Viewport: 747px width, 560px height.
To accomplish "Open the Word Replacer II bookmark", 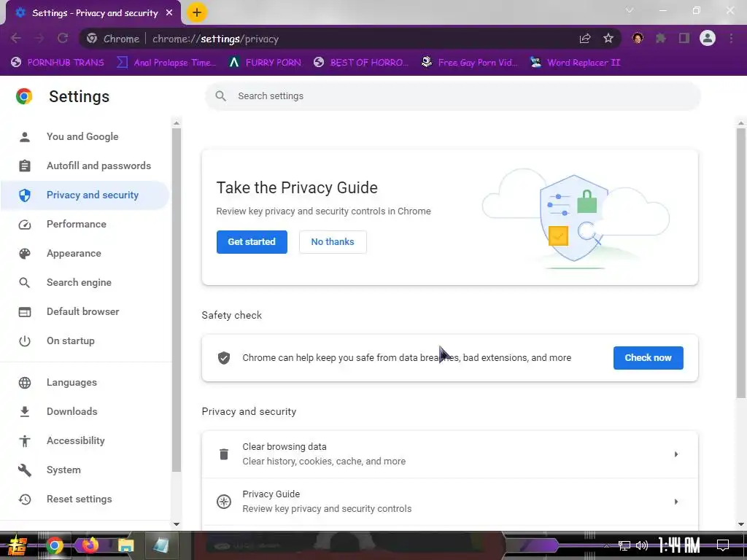I will 575,63.
